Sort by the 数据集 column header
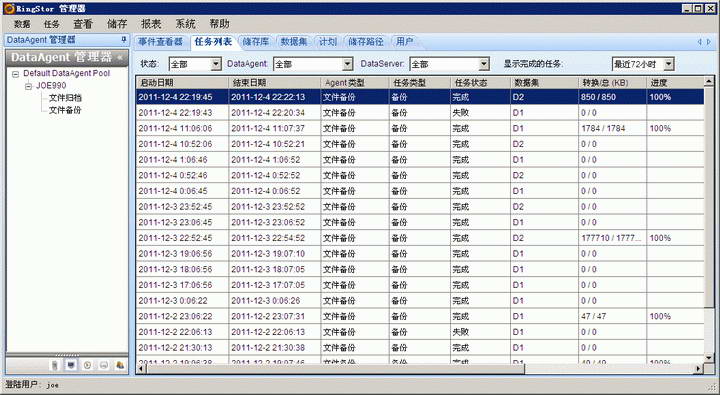 (544, 83)
